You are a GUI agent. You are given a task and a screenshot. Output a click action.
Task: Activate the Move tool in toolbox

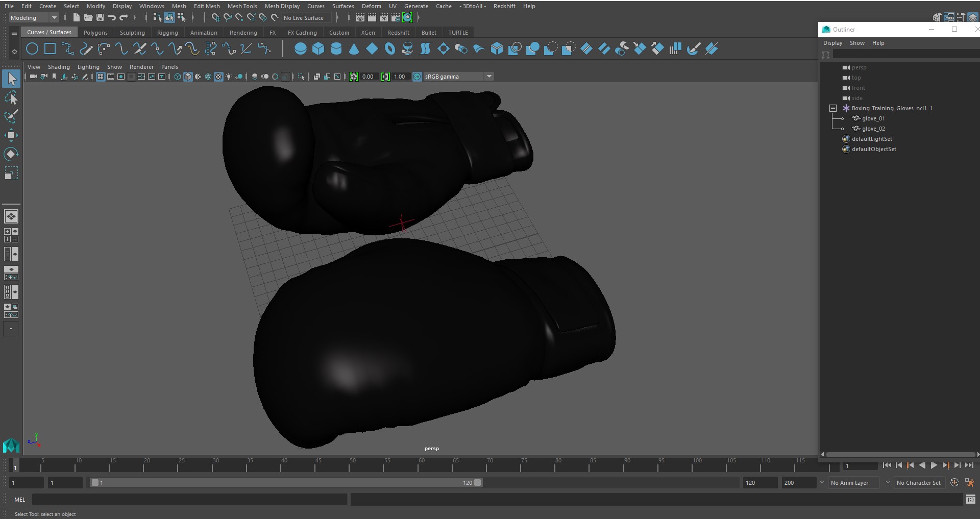(11, 135)
